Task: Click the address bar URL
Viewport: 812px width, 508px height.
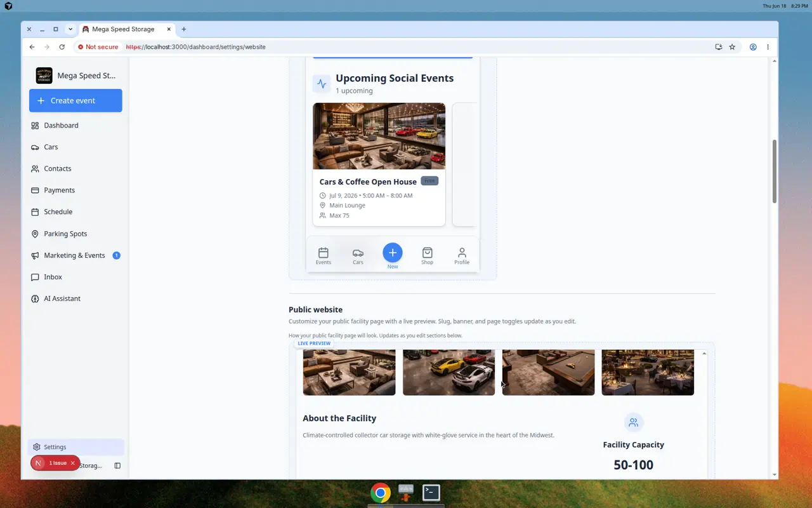Action: (195, 47)
